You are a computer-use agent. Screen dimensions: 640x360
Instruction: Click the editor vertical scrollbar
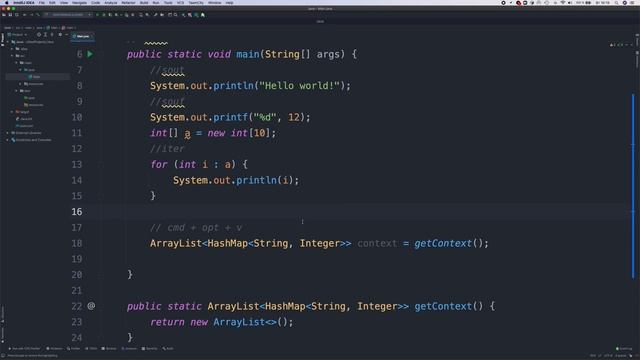[633, 186]
